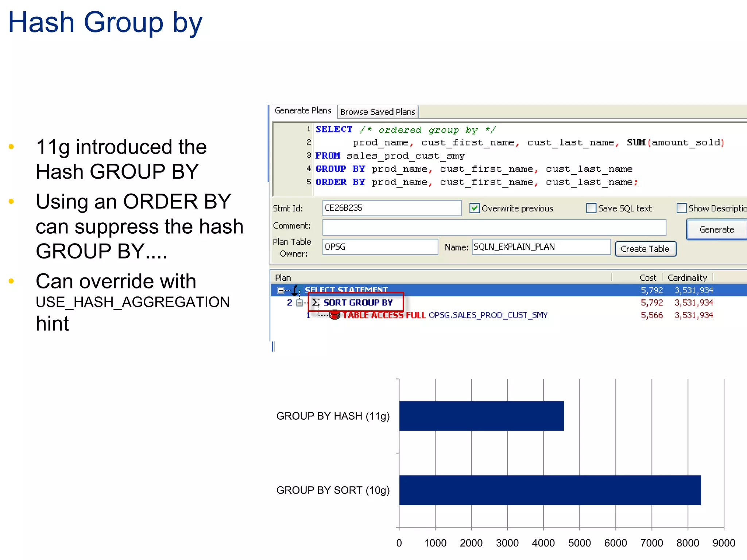Screen dimensions: 747x560
Task: Click SQL line 1 with SELECT keyword
Action: click(406, 129)
